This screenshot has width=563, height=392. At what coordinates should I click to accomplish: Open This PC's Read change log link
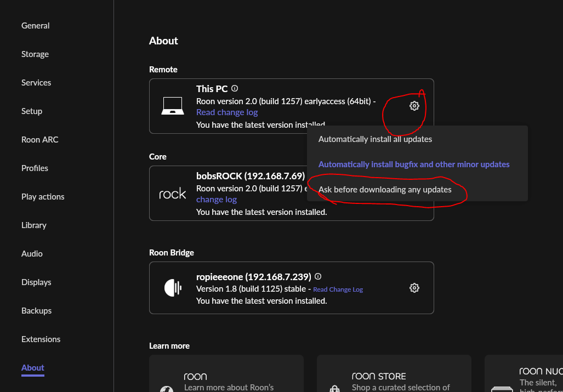(x=227, y=112)
